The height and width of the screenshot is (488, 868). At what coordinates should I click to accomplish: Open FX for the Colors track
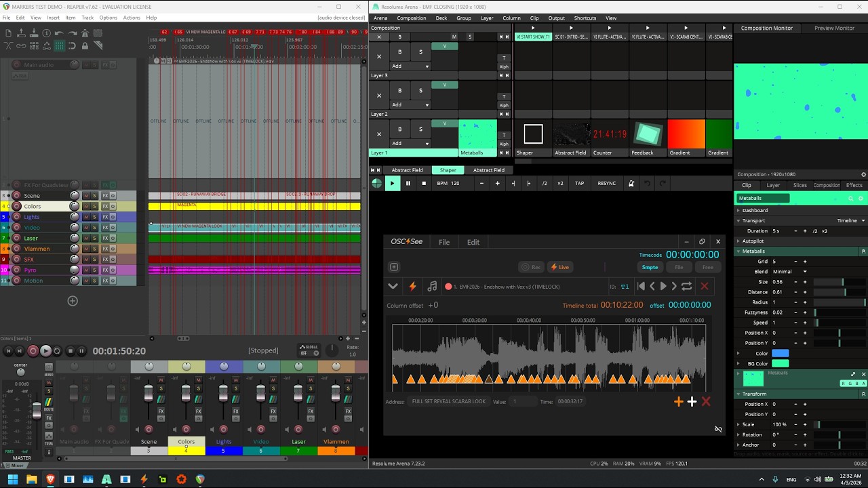click(x=105, y=206)
